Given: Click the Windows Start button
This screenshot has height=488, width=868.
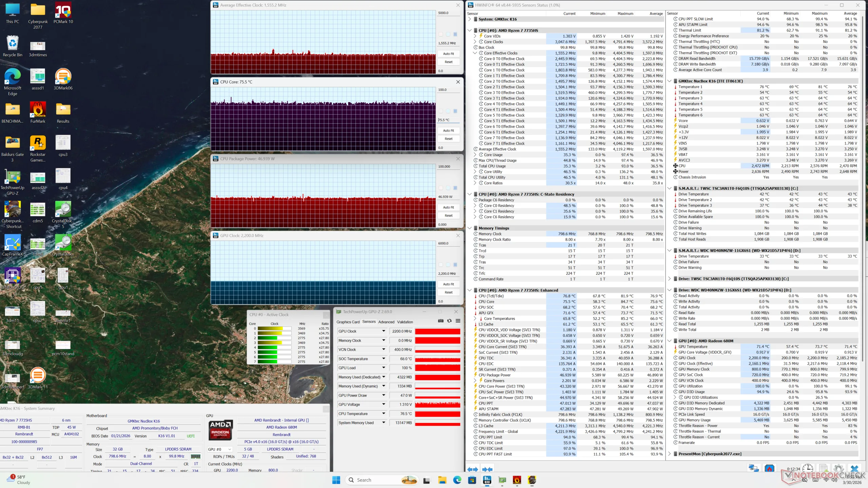Looking at the screenshot, I should point(336,480).
